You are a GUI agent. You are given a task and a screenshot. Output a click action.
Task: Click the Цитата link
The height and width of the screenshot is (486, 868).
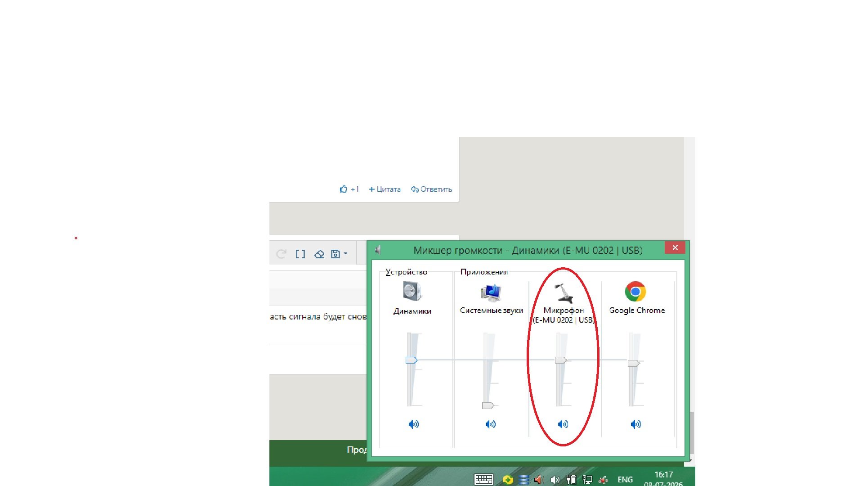[385, 189]
